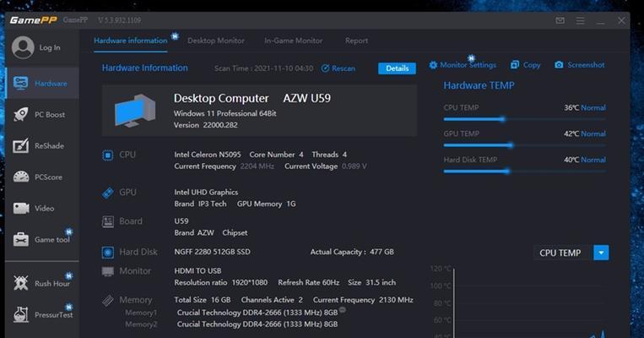Switch to In-Game Monitor tab
Screen dimensions: 644x338
point(293,41)
